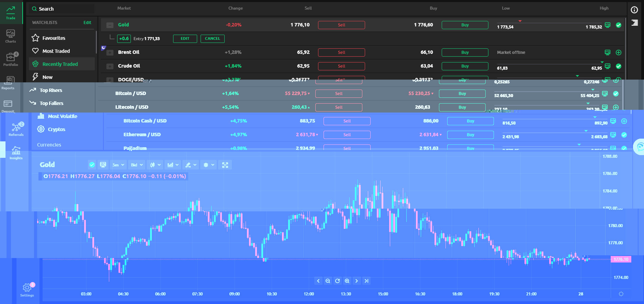
Task: Click the market Search field
Action: [62, 9]
